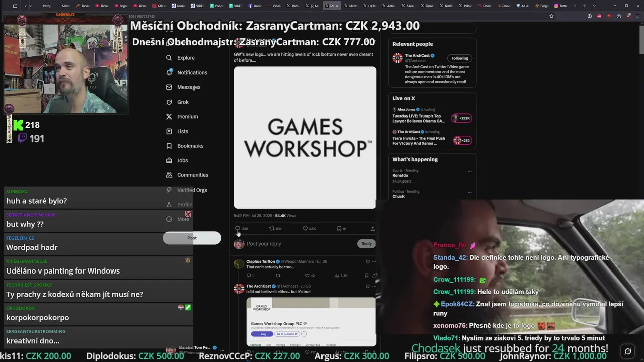This screenshot has width=644, height=362.
Task: Close the active X browser tab
Action: tap(337, 6)
